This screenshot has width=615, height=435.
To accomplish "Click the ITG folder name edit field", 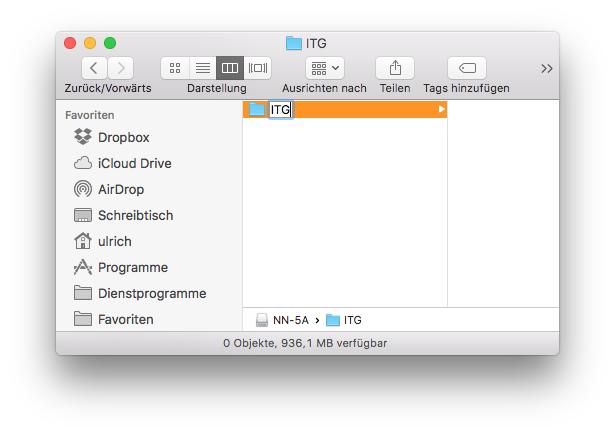I will pos(280,109).
